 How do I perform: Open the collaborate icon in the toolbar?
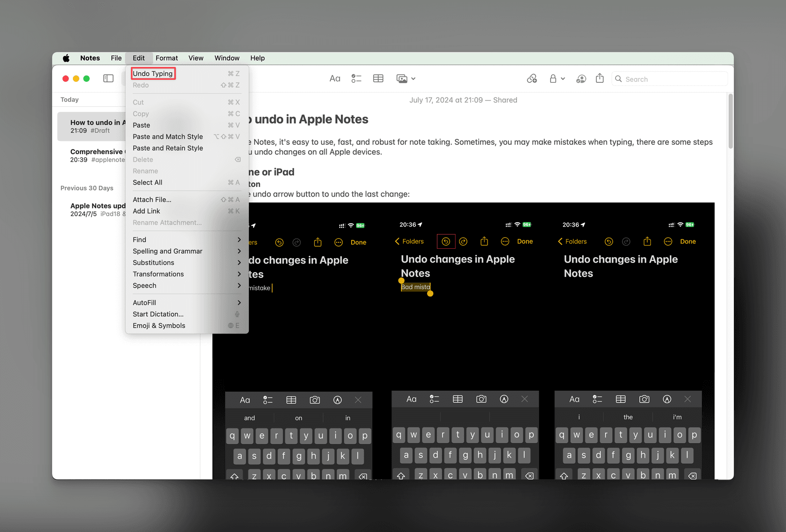coord(581,79)
